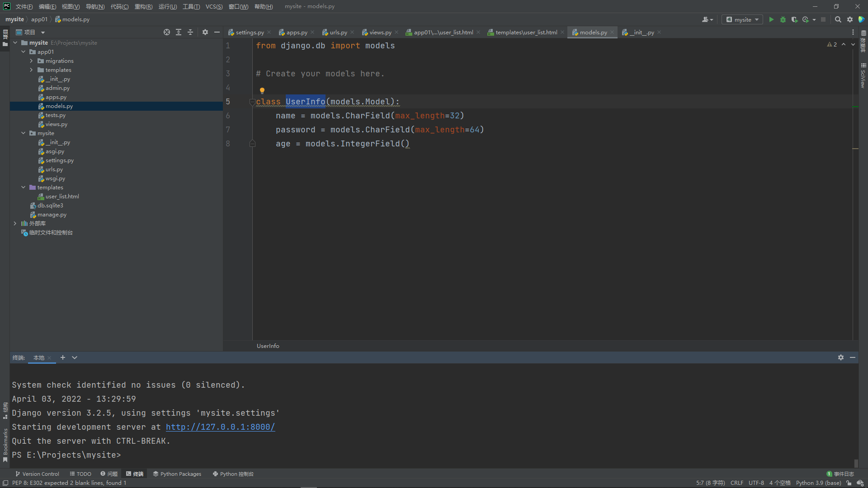Image resolution: width=868 pixels, height=488 pixels.
Task: Toggle read-only lock icon in status bar
Action: tap(849, 483)
